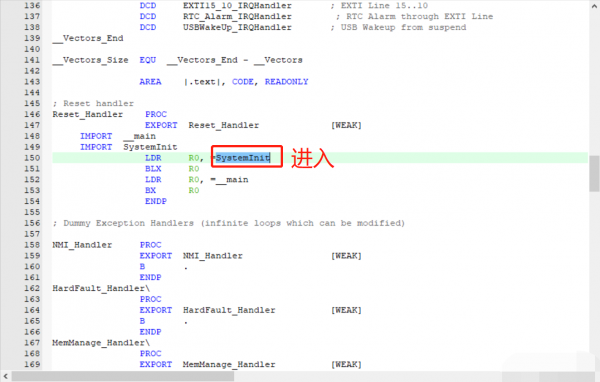Click the __Vectors_Size label on line 141
Image resolution: width=600 pixels, height=382 pixels.
click(90, 60)
